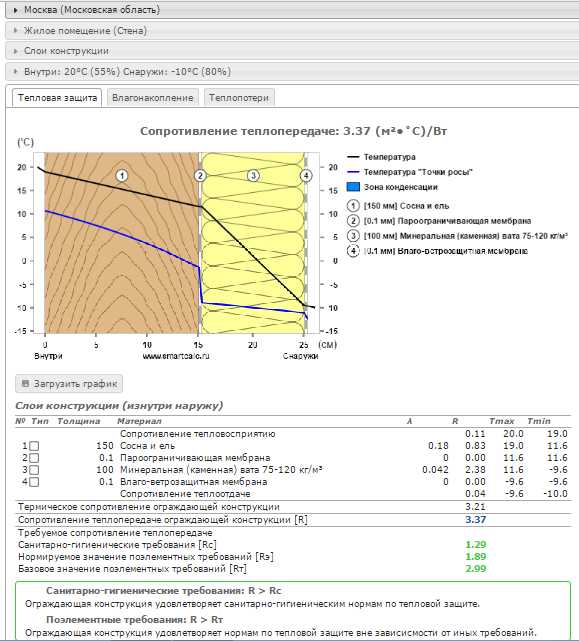Click the Материал column header
The image size is (579, 641).
coord(139,421)
